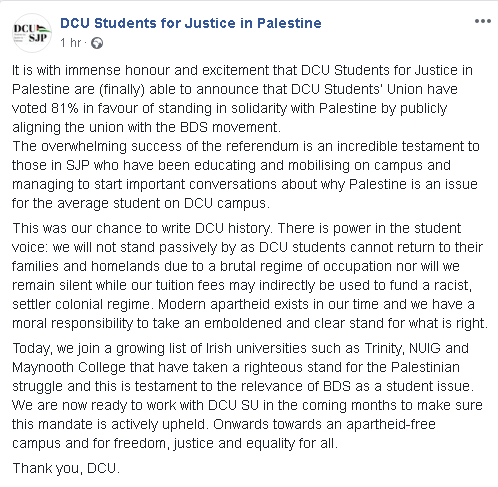Click the "1 hr" post timestamp
The width and height of the screenshot is (498, 487).
[71, 43]
